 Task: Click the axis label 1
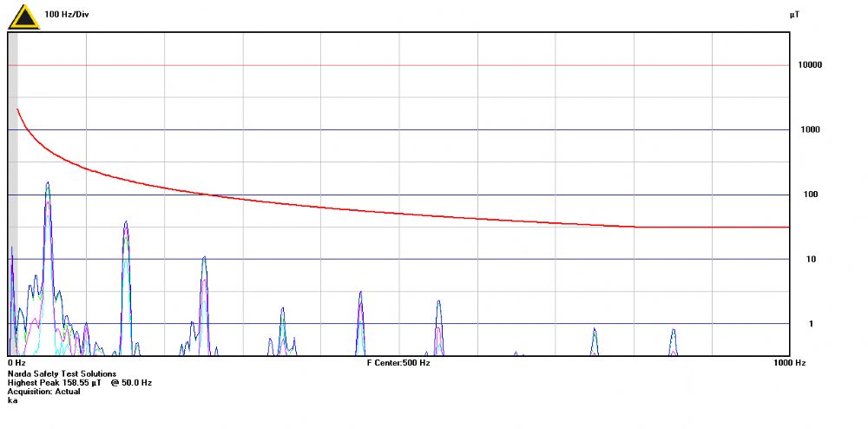click(811, 324)
